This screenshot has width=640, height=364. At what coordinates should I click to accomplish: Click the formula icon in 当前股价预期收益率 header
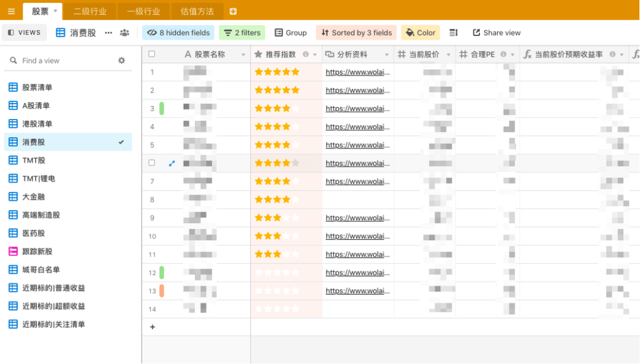(x=527, y=54)
